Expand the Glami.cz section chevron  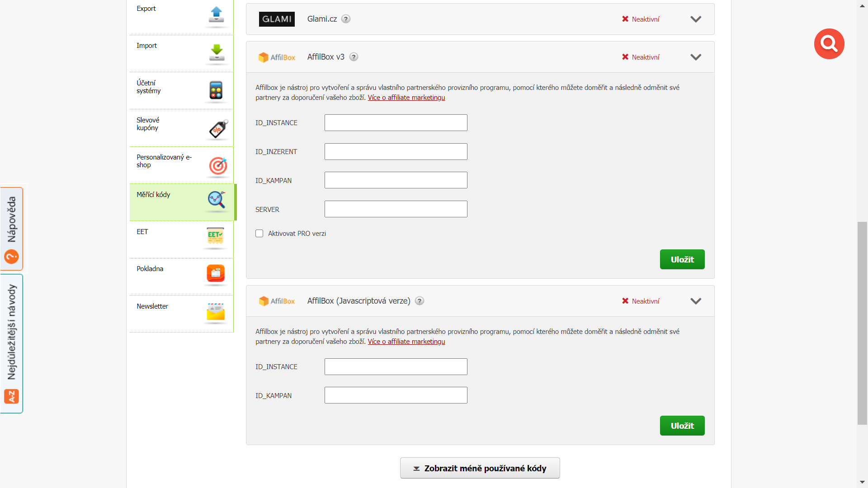[696, 19]
